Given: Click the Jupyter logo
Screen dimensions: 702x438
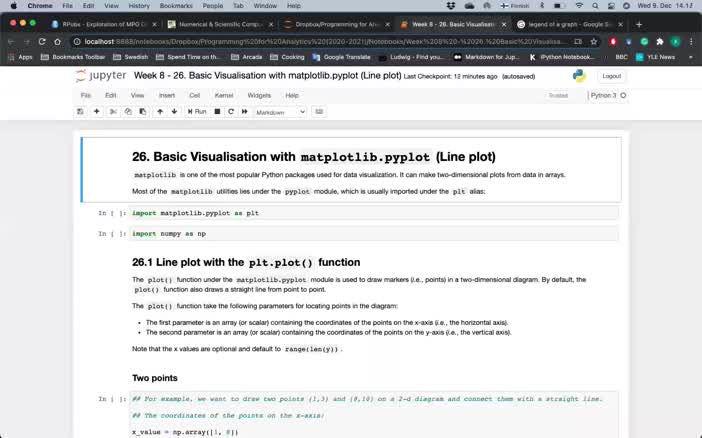Looking at the screenshot, I should click(x=100, y=76).
